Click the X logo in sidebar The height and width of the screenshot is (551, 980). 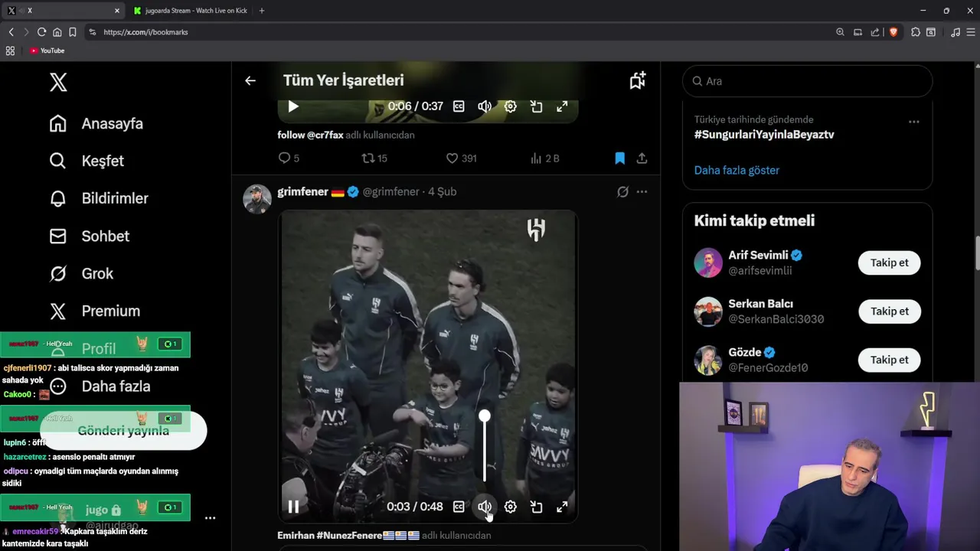[58, 82]
